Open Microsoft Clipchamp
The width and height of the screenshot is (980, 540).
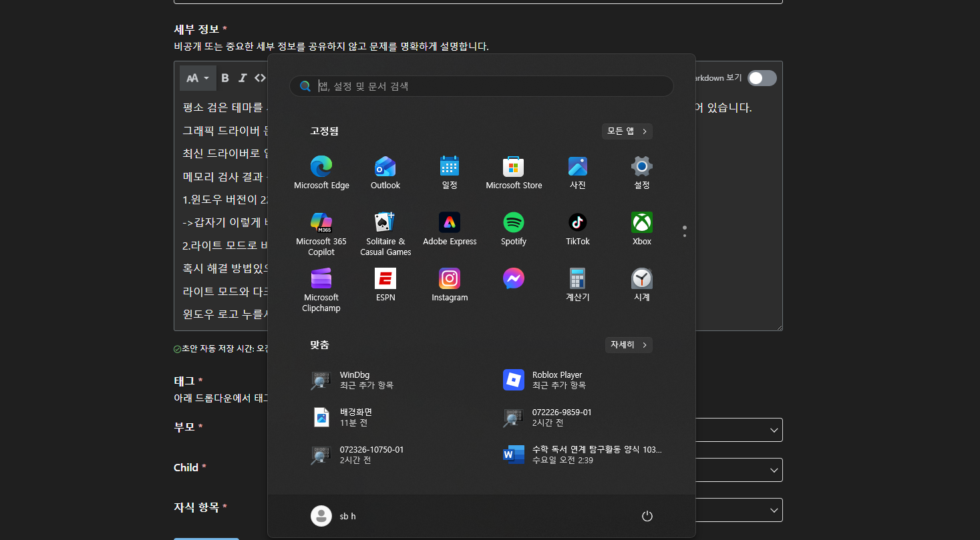pos(321,290)
